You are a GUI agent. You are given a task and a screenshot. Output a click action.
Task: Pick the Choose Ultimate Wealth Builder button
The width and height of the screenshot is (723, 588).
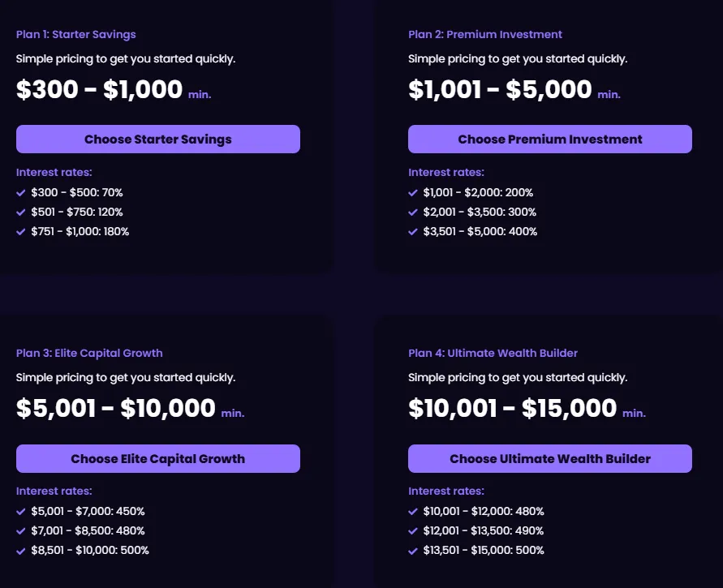tap(549, 459)
